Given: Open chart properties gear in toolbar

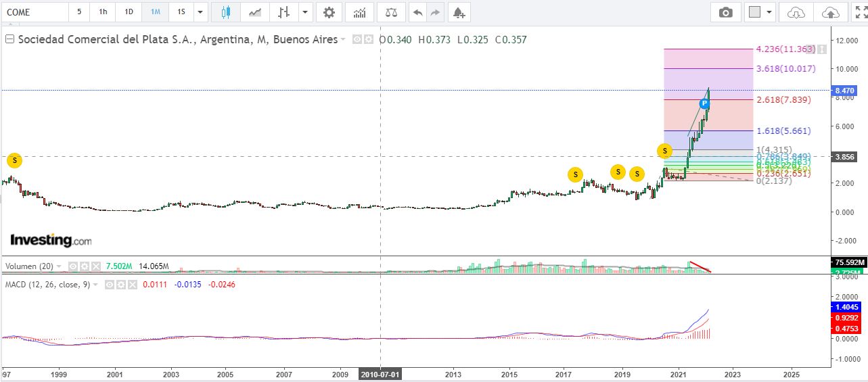Looking at the screenshot, I should pyautogui.click(x=329, y=12).
